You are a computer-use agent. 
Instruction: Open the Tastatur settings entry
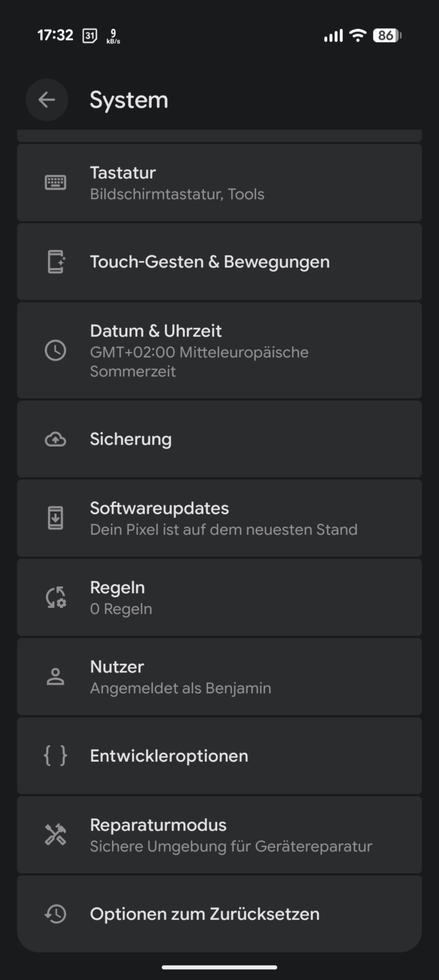click(219, 182)
